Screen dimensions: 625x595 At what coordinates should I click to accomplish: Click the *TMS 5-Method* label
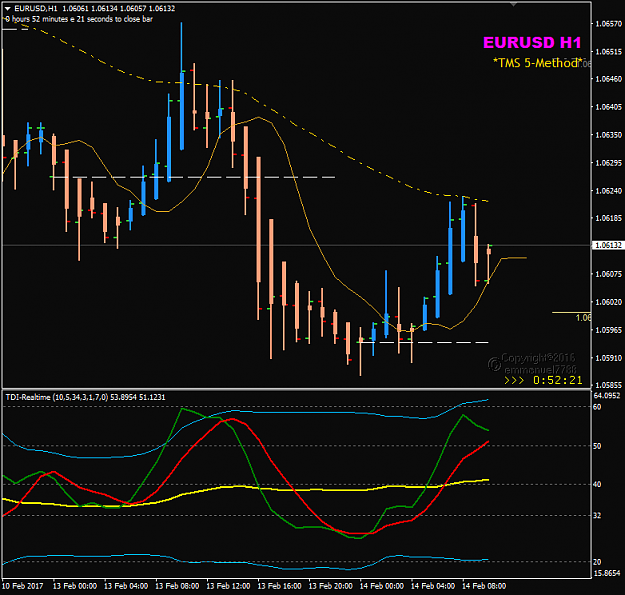coord(537,63)
